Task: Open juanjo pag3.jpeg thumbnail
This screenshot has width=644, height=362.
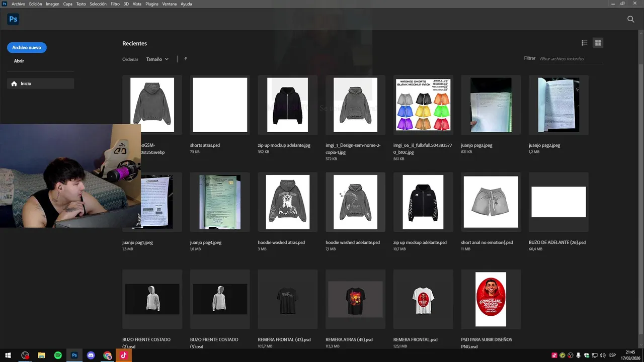Action: click(x=491, y=105)
